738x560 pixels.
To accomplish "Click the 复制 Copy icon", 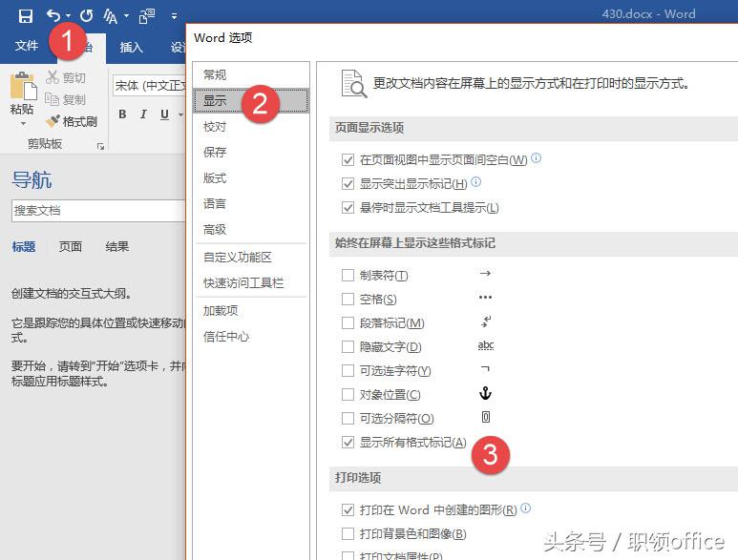I will [x=52, y=99].
